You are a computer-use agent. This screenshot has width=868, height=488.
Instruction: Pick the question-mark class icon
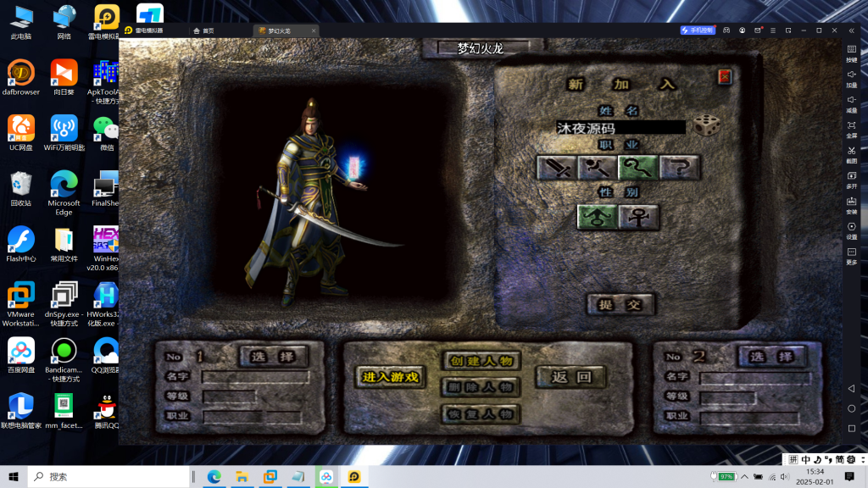click(x=680, y=168)
